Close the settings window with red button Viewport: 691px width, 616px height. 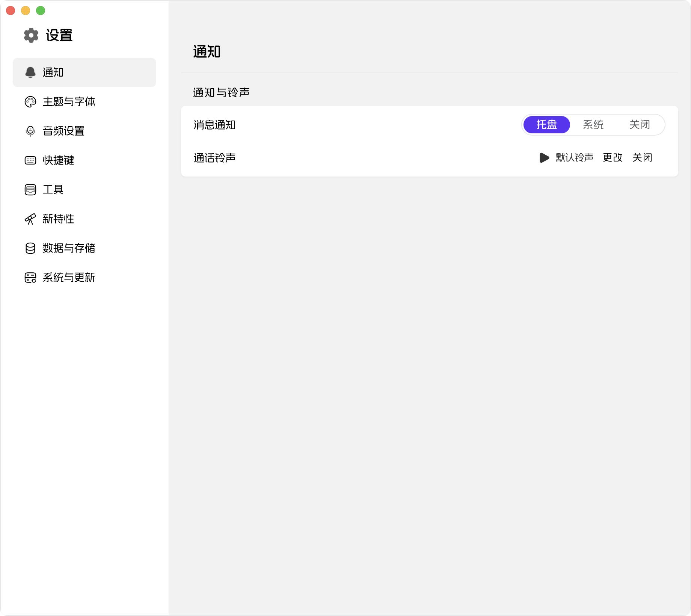click(11, 11)
